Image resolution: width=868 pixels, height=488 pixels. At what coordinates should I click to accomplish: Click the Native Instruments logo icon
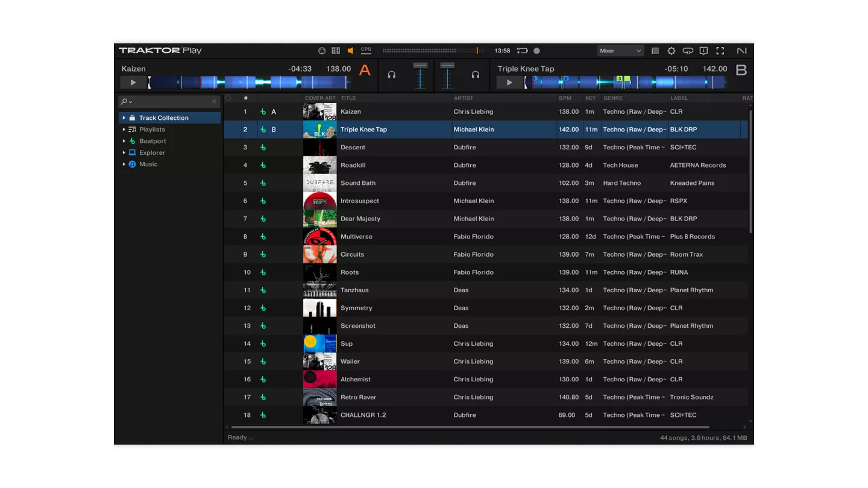pyautogui.click(x=741, y=51)
